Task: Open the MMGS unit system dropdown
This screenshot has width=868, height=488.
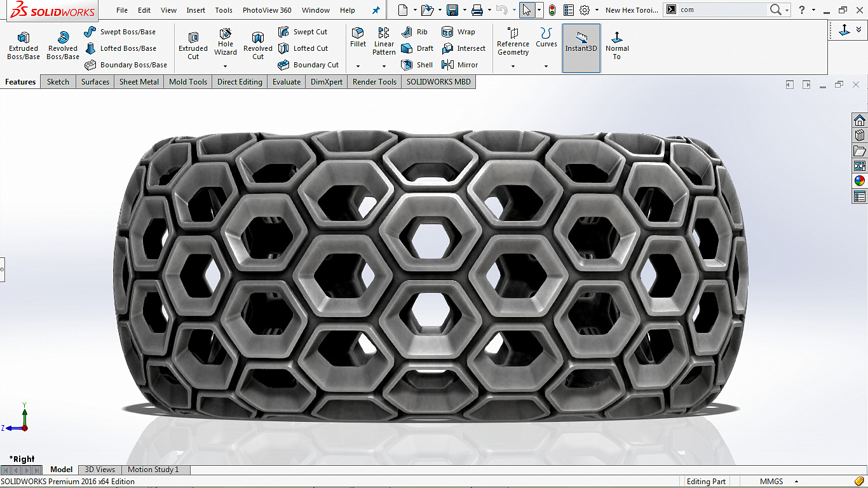Action: 781,482
